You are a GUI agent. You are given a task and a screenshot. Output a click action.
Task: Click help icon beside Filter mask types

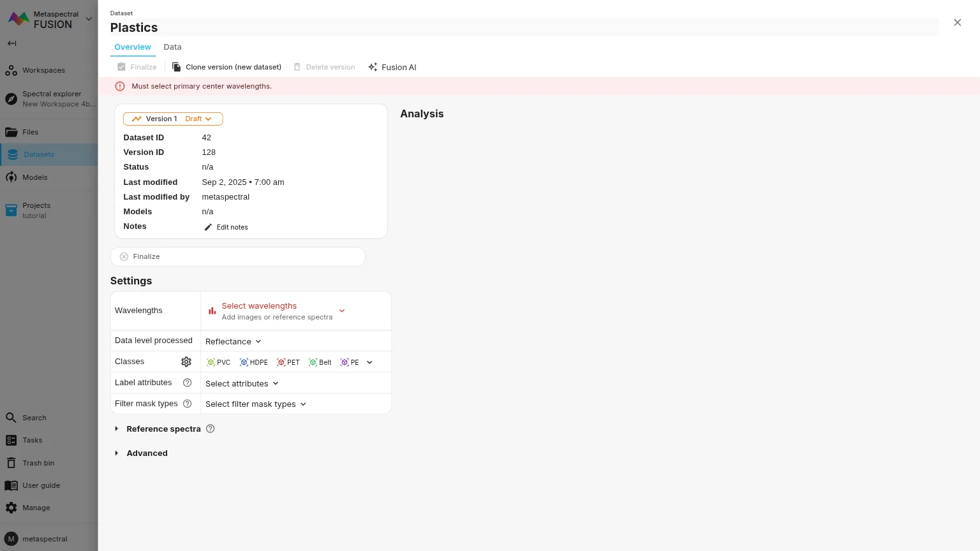click(187, 404)
